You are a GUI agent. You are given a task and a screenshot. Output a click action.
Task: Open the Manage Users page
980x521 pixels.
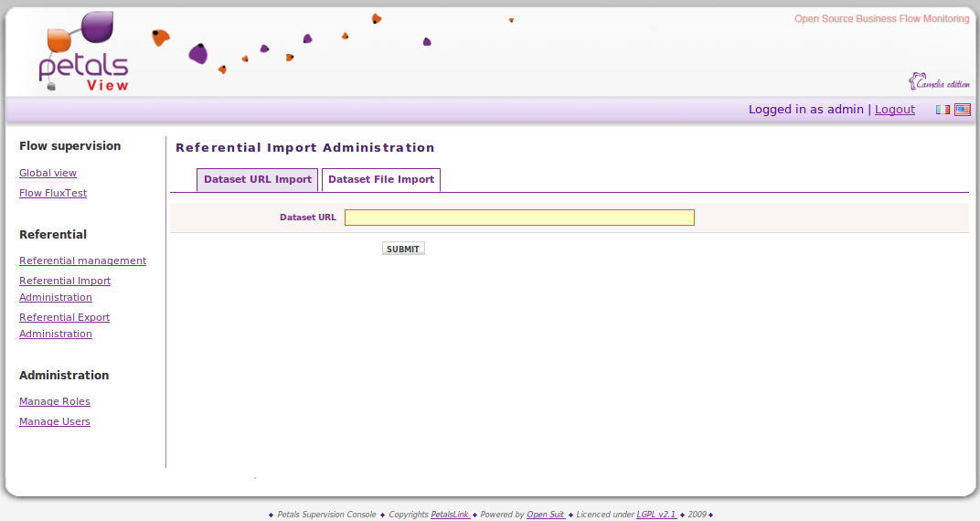click(55, 422)
